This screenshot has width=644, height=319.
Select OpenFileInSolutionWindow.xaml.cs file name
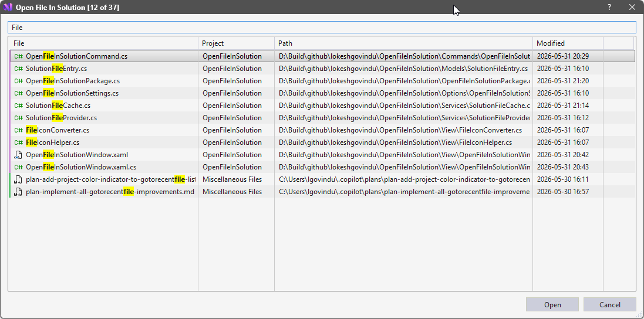(81, 167)
